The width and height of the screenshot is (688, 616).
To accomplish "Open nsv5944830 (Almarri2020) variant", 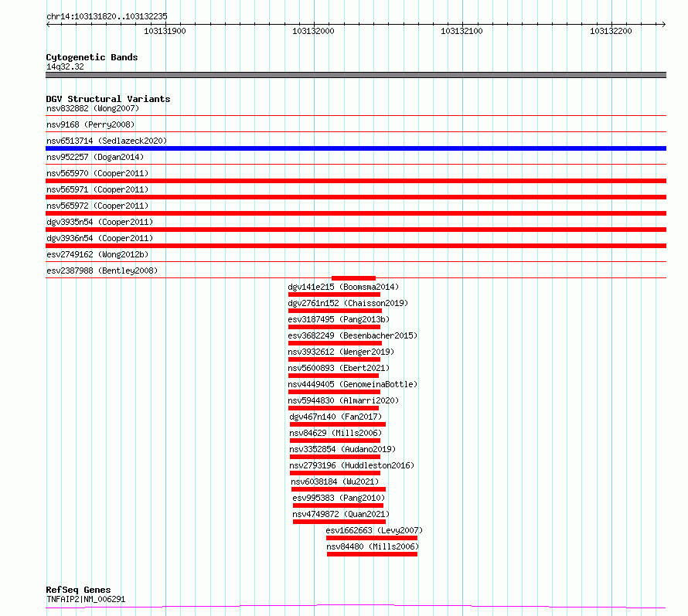I will [343, 400].
